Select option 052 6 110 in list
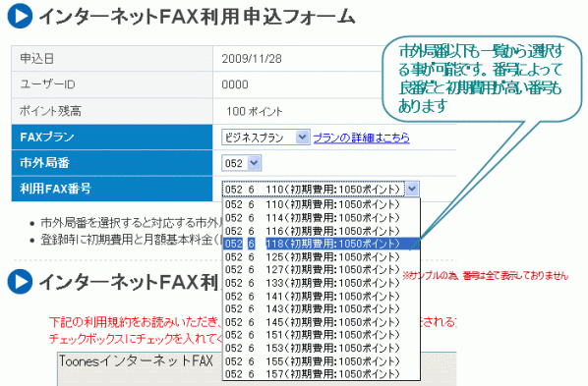The height and width of the screenshot is (386, 588). pos(322,204)
